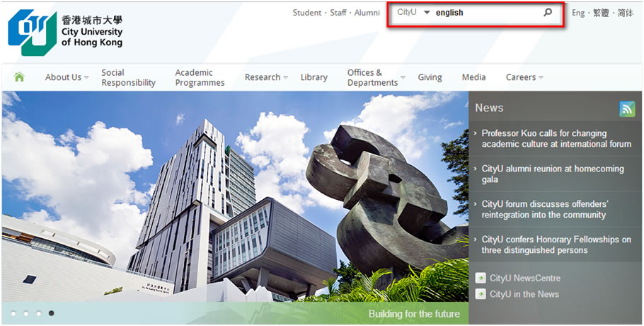Expand the Offices & Departments menu

tap(376, 78)
